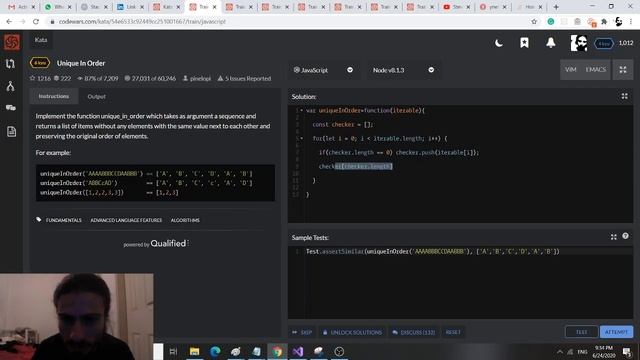Image resolution: width=640 pixels, height=360 pixels.
Task: Switch to the Gmail browser tab
Action: pos(21,7)
